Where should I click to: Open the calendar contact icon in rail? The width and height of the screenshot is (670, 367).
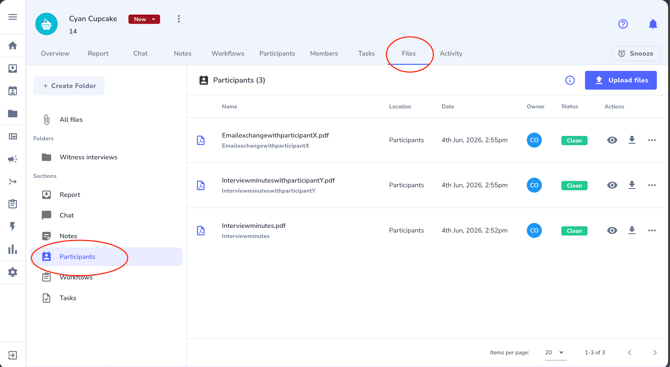(13, 91)
